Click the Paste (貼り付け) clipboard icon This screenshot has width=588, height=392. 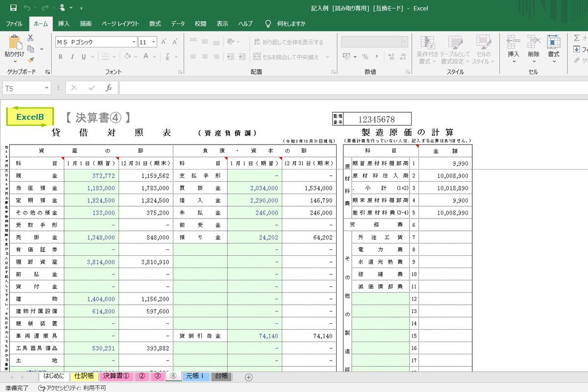tap(14, 43)
